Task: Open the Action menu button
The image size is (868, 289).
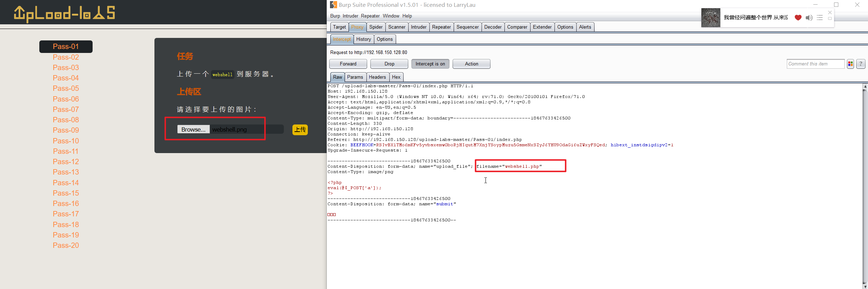Action: [472, 64]
